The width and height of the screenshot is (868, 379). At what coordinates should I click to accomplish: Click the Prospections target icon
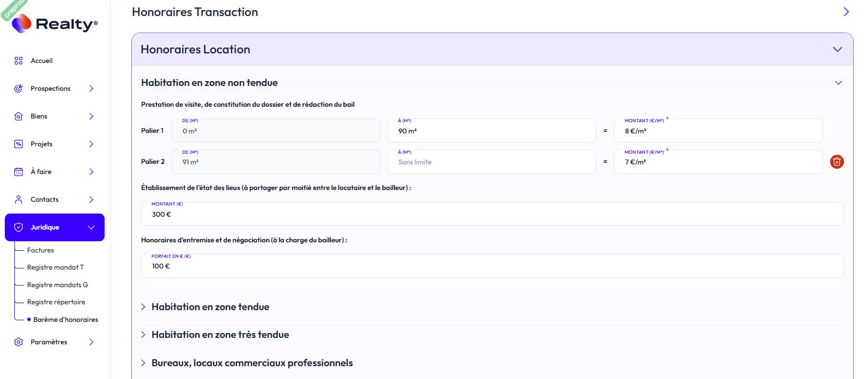[x=19, y=89]
